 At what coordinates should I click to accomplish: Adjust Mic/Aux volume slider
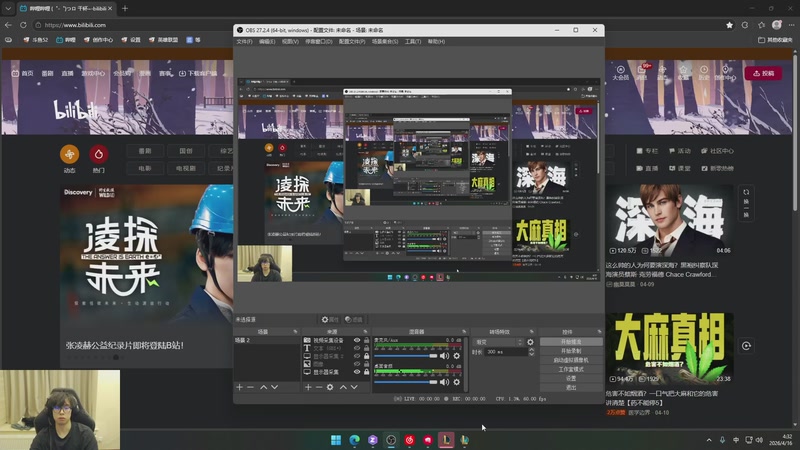pyautogui.click(x=406, y=356)
